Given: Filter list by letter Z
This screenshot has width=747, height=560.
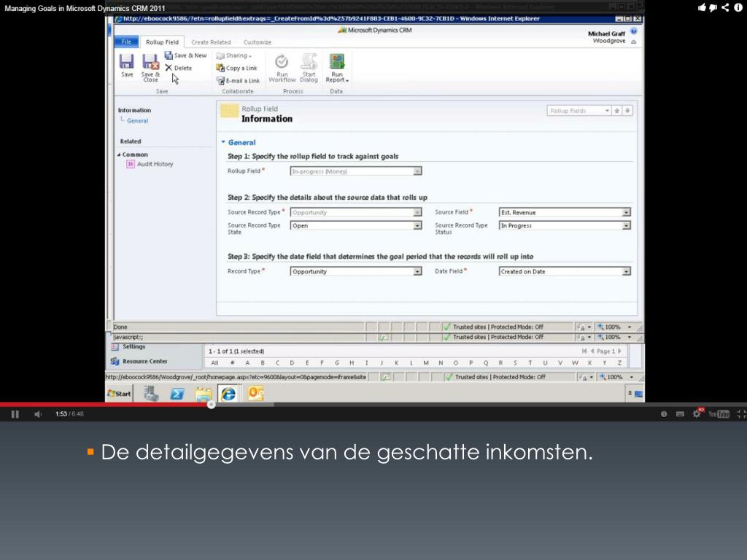Looking at the screenshot, I should [x=619, y=363].
